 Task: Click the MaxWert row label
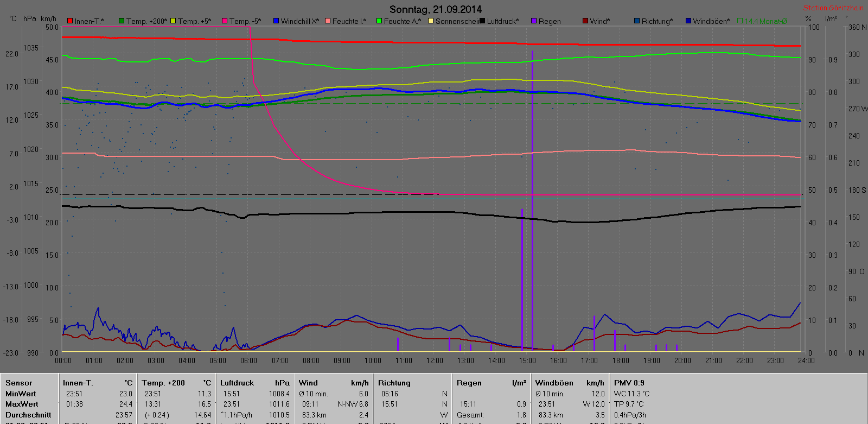tap(22, 404)
